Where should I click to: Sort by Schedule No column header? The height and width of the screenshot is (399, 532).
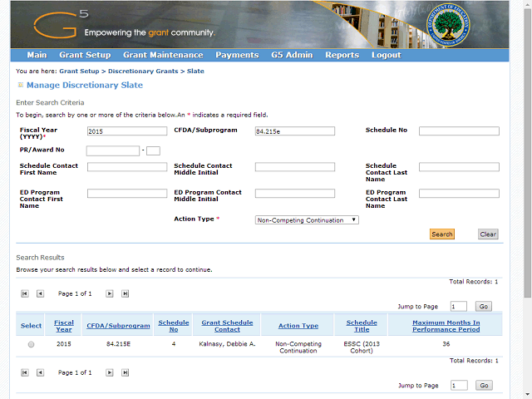point(174,326)
